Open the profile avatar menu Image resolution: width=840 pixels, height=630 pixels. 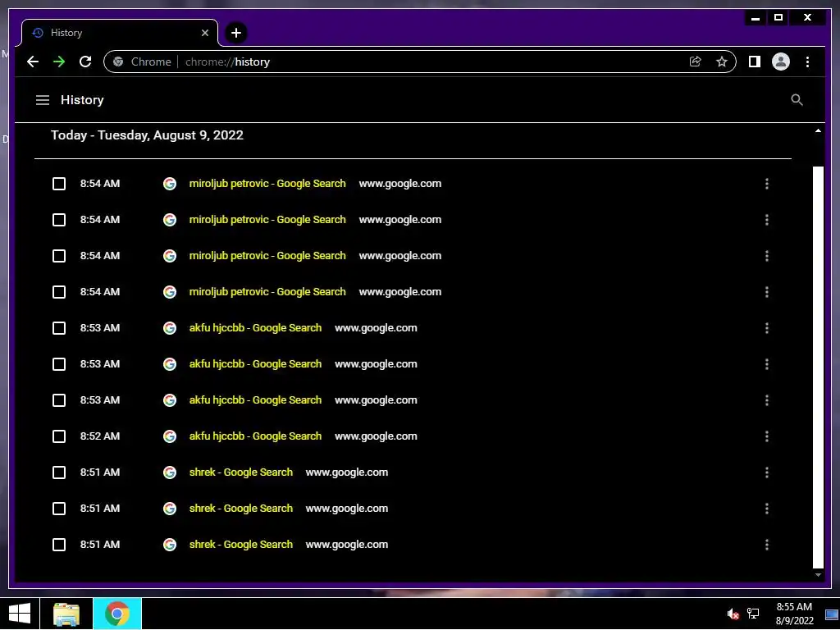tap(781, 62)
